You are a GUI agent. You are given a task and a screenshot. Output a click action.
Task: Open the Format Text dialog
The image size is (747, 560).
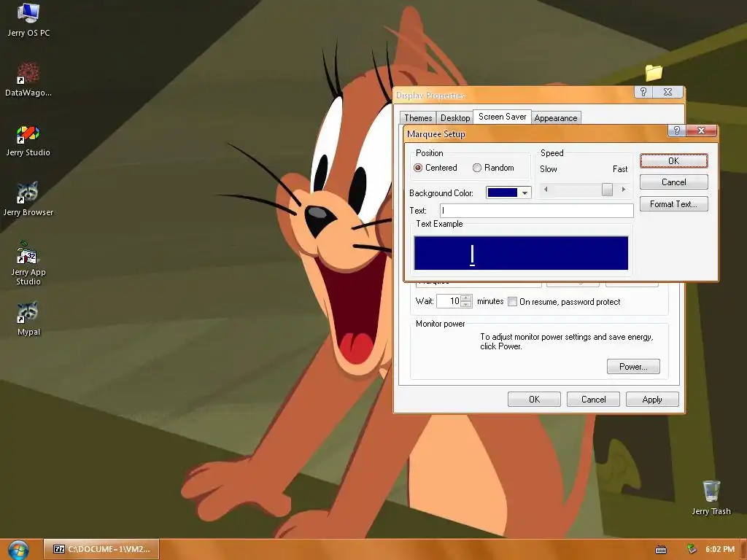[x=673, y=204]
